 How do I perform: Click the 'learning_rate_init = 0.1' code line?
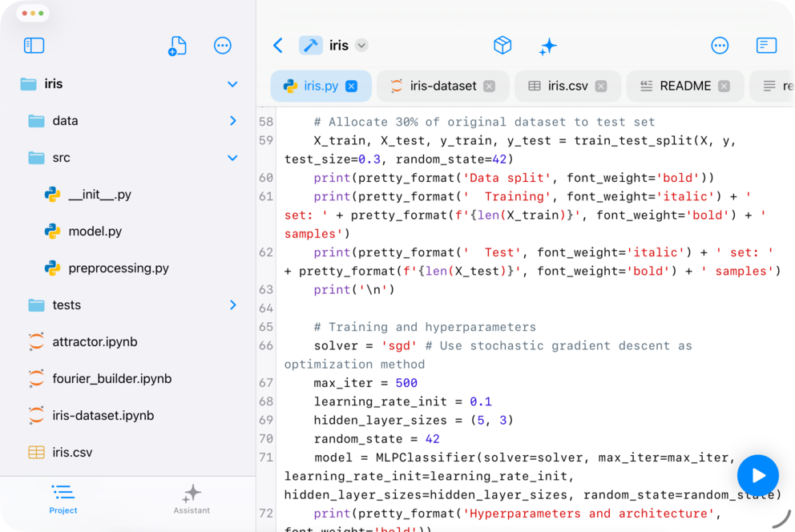coord(402,401)
